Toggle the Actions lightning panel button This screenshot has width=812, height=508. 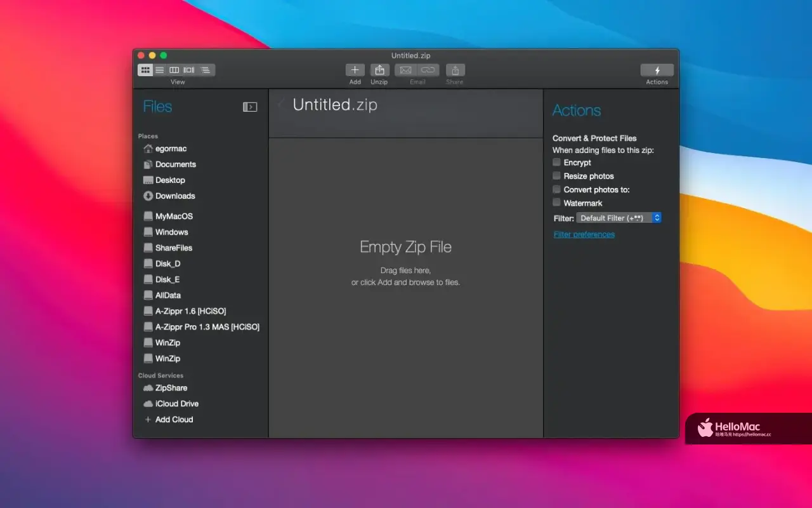pyautogui.click(x=657, y=70)
